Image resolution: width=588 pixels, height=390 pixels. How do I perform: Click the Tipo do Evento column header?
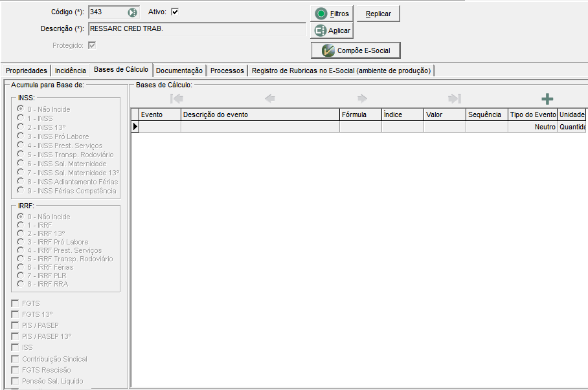[x=532, y=114]
